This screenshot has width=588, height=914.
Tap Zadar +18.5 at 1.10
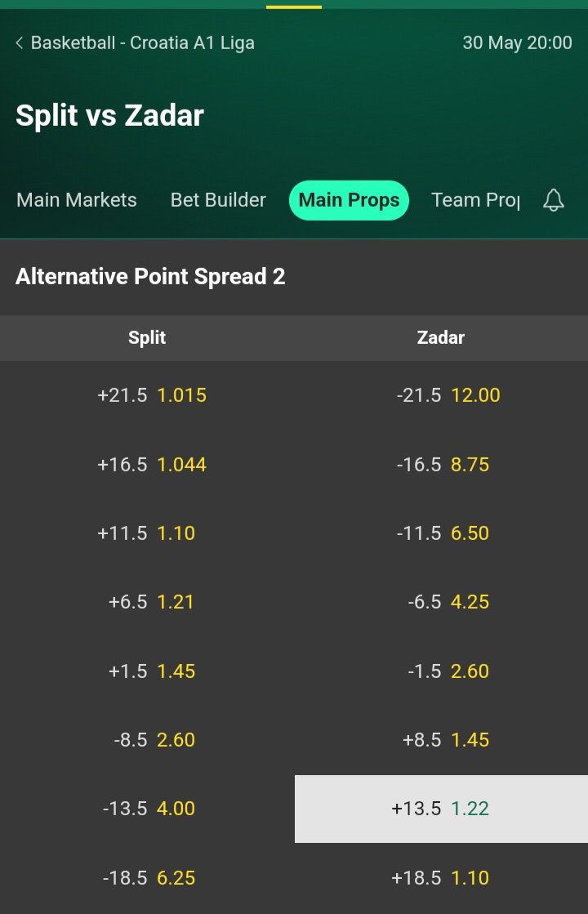pyautogui.click(x=441, y=878)
